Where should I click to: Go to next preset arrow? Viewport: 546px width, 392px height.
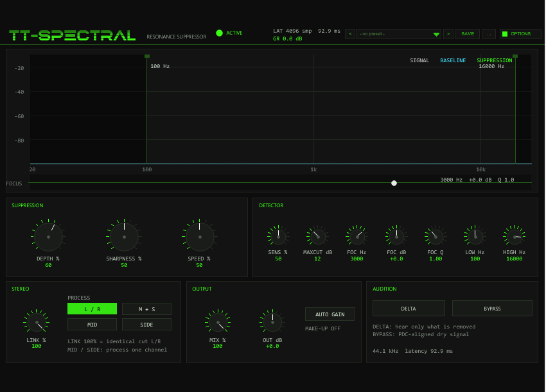point(448,34)
